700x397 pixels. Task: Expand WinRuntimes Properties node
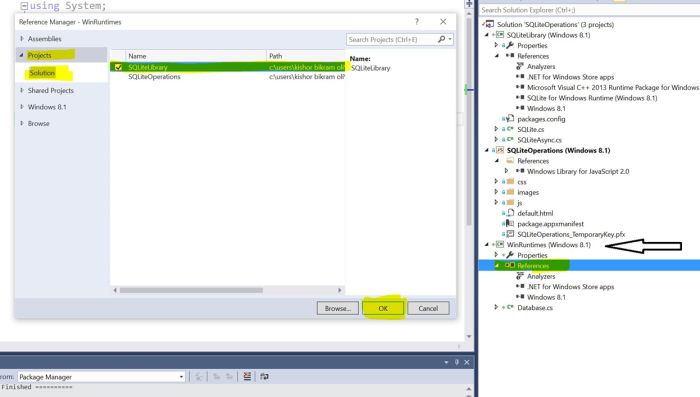(496, 255)
